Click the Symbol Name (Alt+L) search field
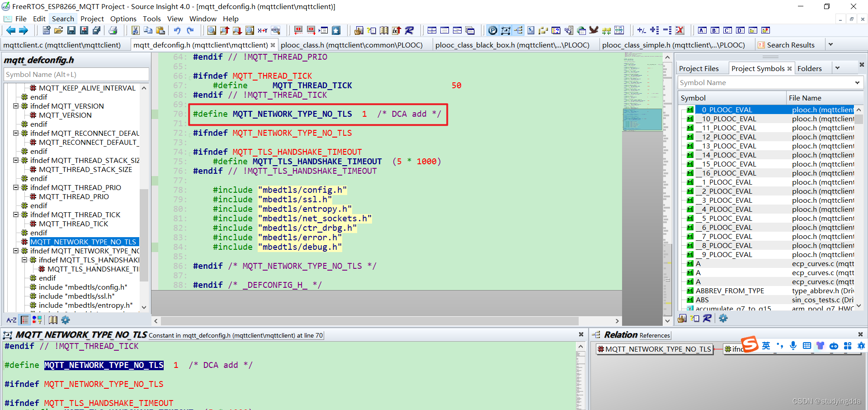 point(76,74)
